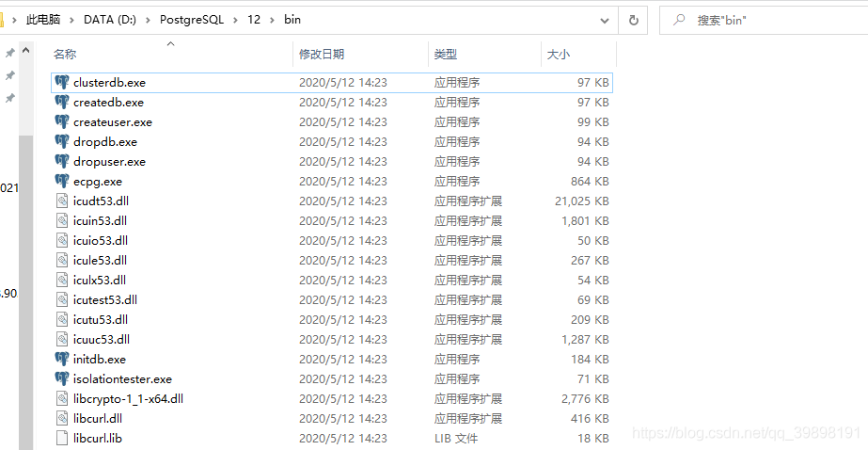This screenshot has width=868, height=450.
Task: Select file name icutest53.dll
Action: [105, 299]
